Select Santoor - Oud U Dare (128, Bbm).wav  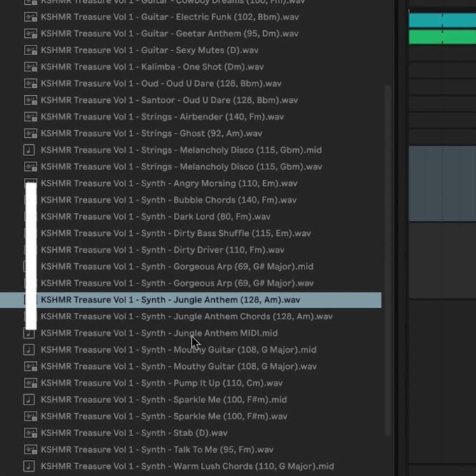[x=169, y=100]
